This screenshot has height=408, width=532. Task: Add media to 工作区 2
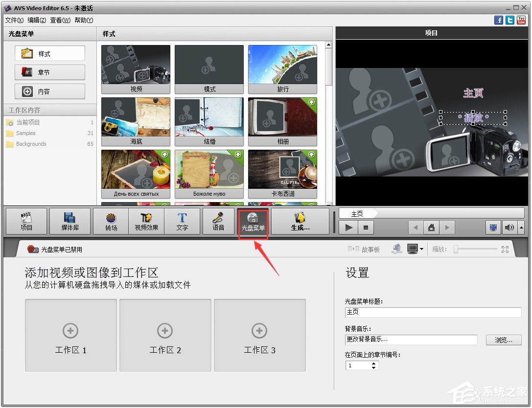(165, 335)
